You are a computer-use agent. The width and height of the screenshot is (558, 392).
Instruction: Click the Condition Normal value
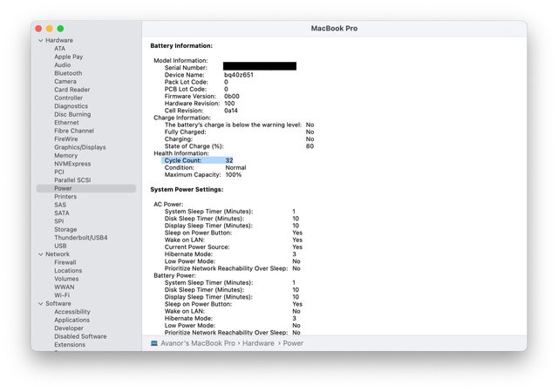click(x=235, y=167)
